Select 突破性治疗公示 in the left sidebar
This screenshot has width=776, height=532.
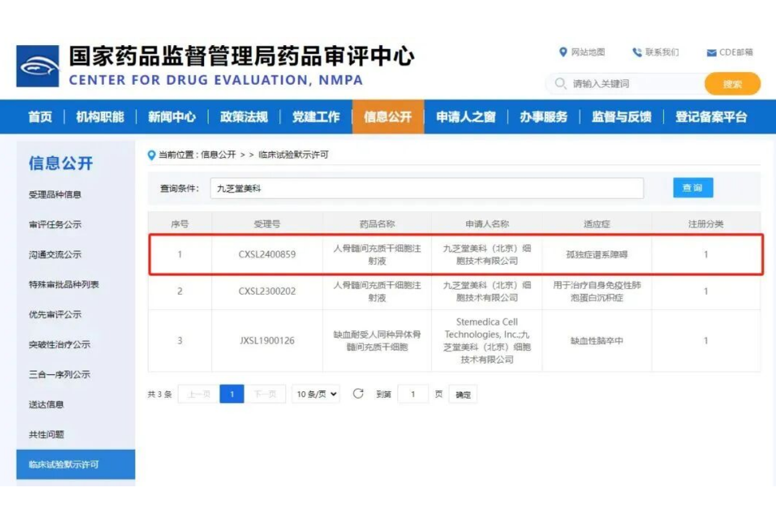point(59,345)
